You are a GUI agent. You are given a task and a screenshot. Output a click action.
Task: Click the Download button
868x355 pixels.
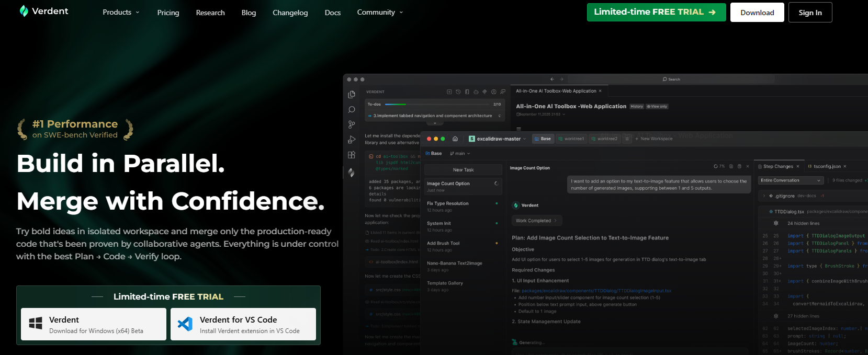(757, 13)
